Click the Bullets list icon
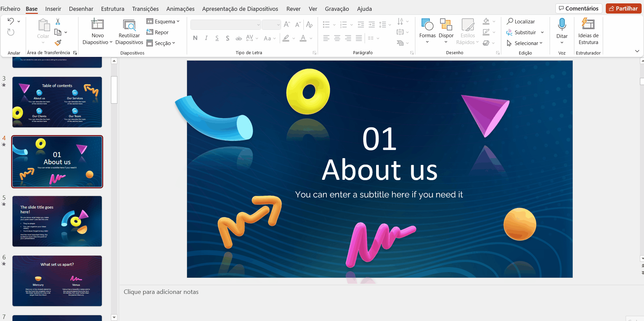The image size is (644, 321). pyautogui.click(x=326, y=24)
